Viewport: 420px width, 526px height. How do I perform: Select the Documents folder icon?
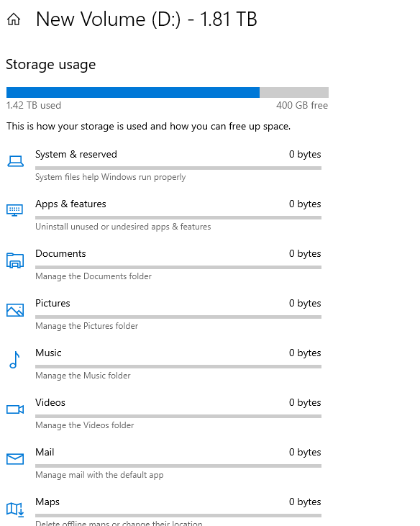[15, 260]
